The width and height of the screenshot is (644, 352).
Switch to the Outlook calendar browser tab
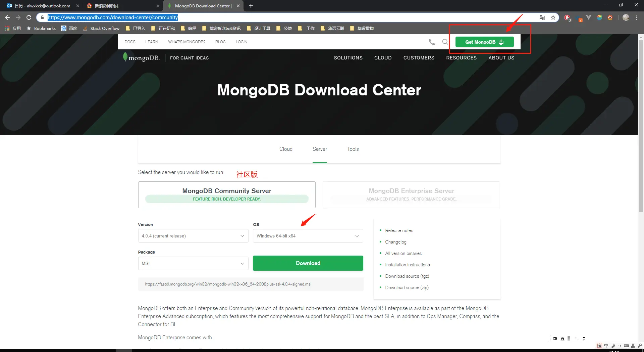(42, 6)
